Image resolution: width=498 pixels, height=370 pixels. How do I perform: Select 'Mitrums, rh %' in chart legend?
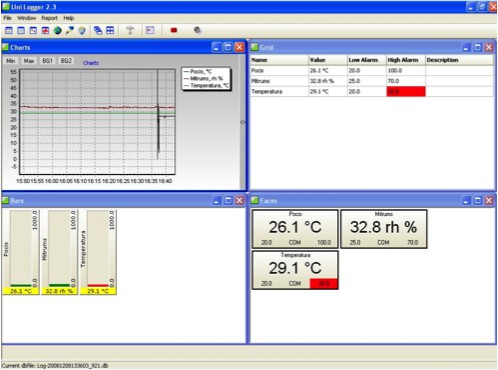click(203, 78)
